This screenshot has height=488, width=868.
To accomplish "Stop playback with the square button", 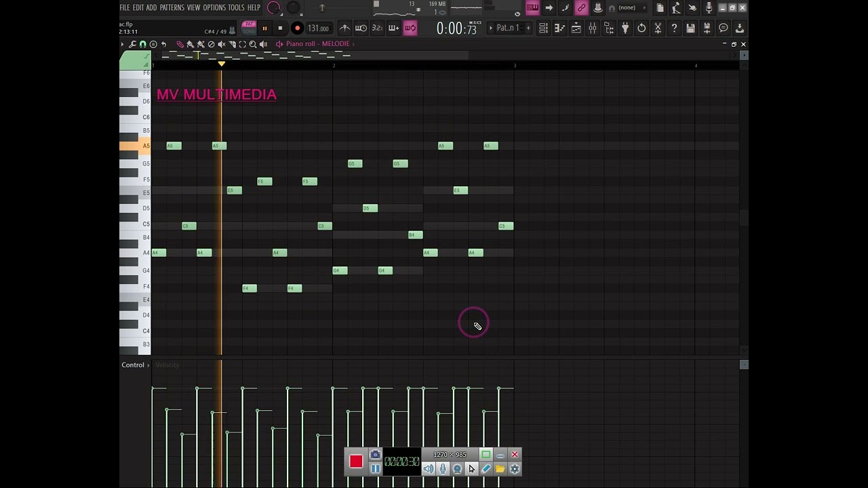I will pos(280,28).
